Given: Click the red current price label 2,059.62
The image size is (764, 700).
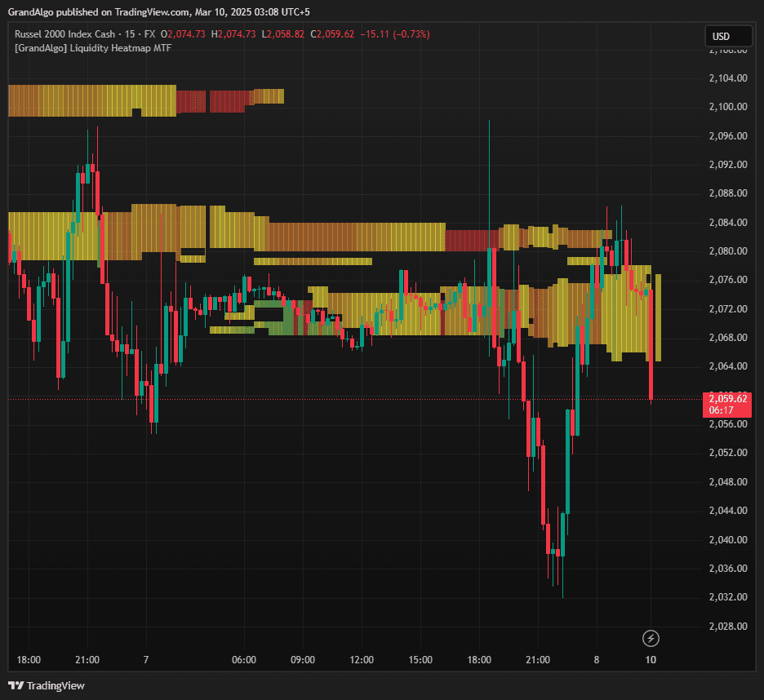Looking at the screenshot, I should click(x=726, y=398).
